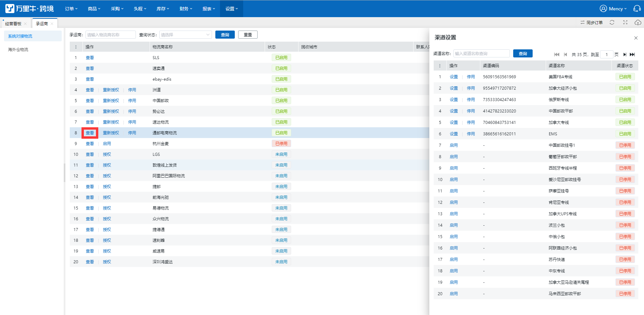This screenshot has width=644, height=315.
Task: Open column options menu in 渠道设置 table header
Action: point(440,66)
